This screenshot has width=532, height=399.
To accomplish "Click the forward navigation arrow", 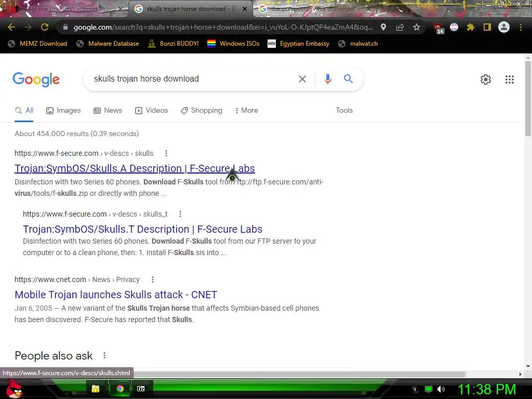I will point(28,27).
